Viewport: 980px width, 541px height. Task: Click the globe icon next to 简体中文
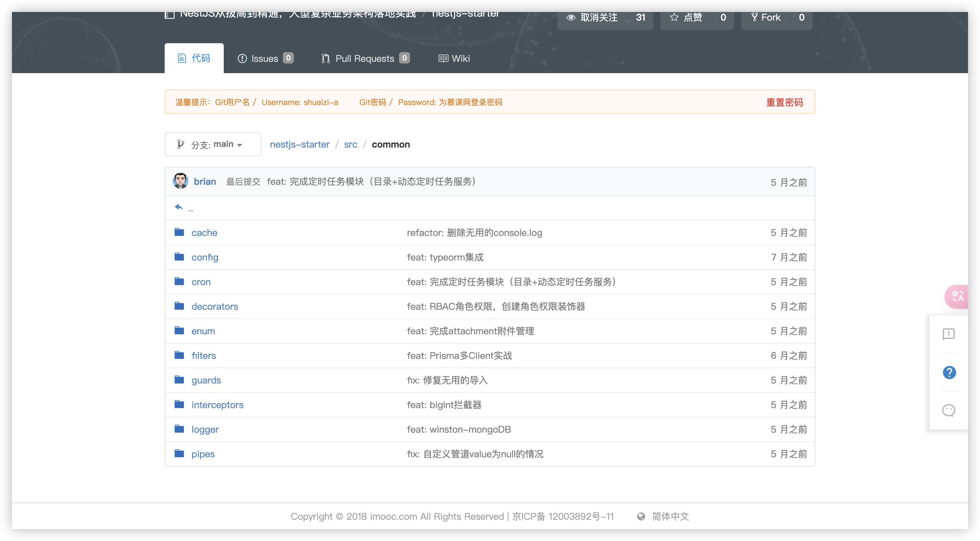pos(641,517)
